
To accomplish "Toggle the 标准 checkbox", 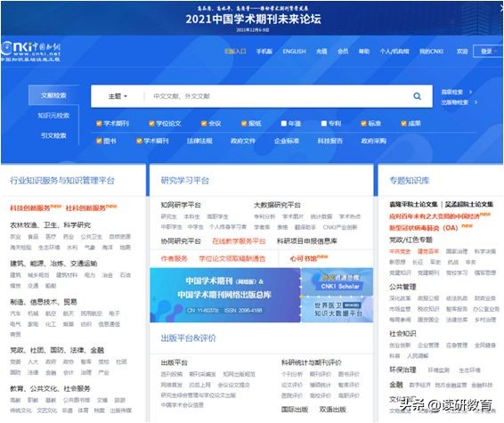I will pos(363,124).
